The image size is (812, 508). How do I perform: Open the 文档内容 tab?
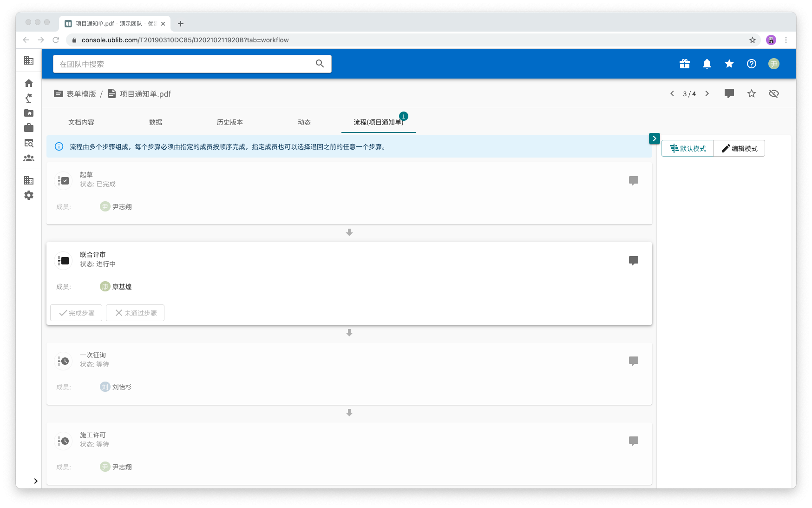coord(81,122)
